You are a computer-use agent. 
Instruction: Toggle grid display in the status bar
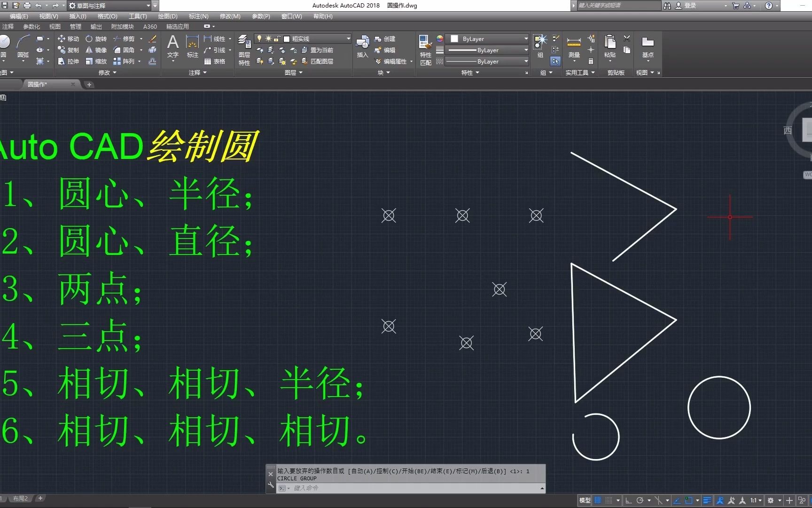tap(598, 500)
